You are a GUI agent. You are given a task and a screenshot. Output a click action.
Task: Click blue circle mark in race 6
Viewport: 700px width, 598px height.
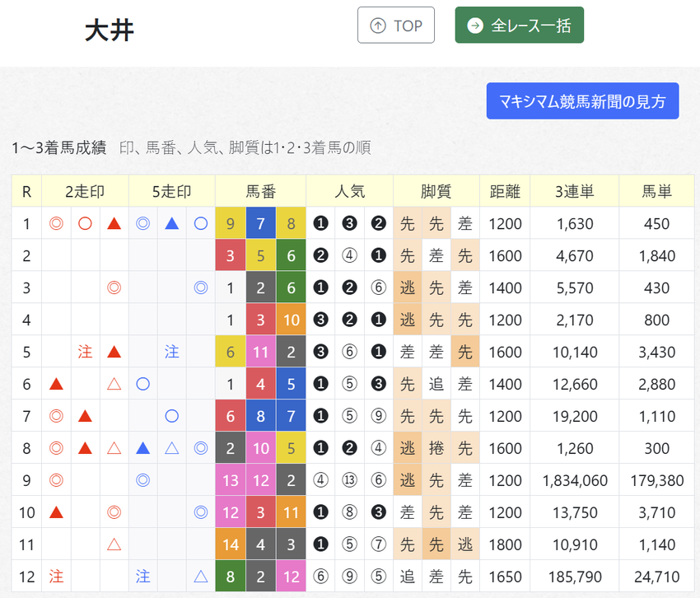tap(142, 384)
